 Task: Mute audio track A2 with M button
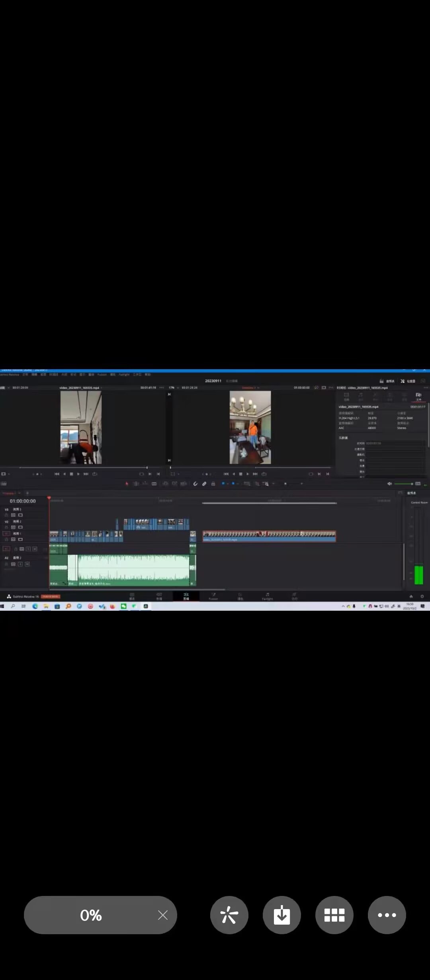tap(27, 564)
